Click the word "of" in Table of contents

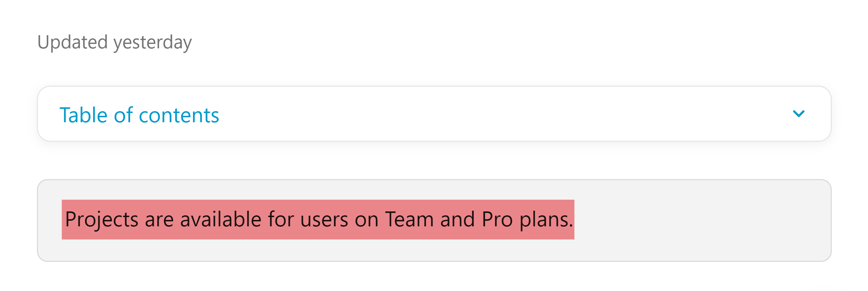[x=123, y=115]
